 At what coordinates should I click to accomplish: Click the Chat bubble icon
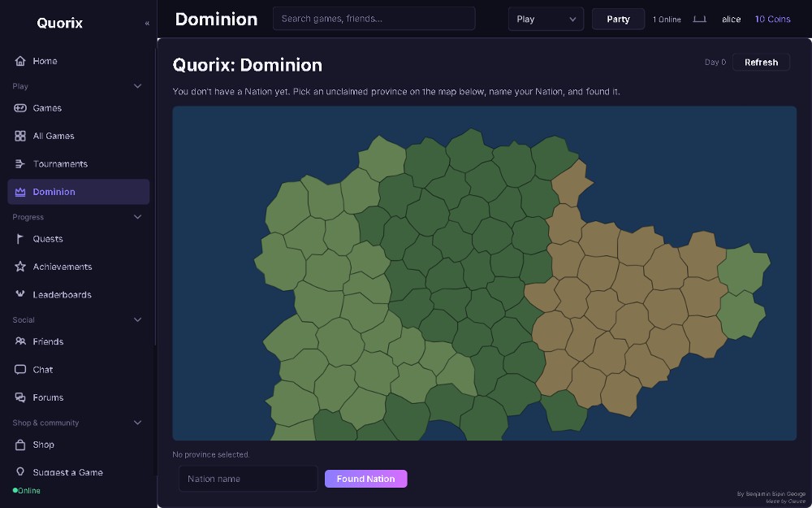[20, 370]
